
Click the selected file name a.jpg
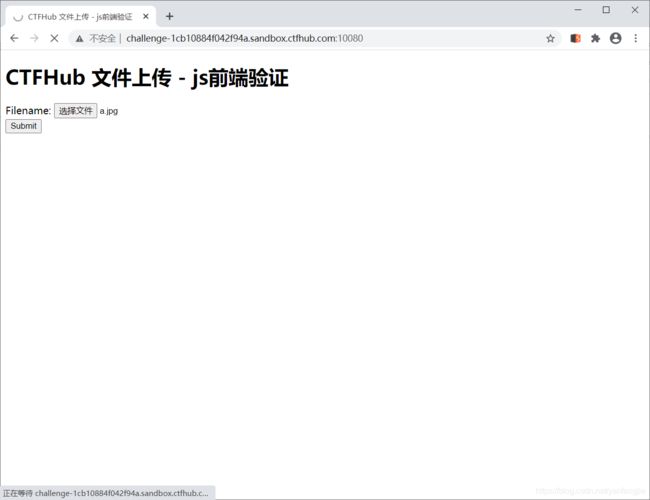point(109,111)
